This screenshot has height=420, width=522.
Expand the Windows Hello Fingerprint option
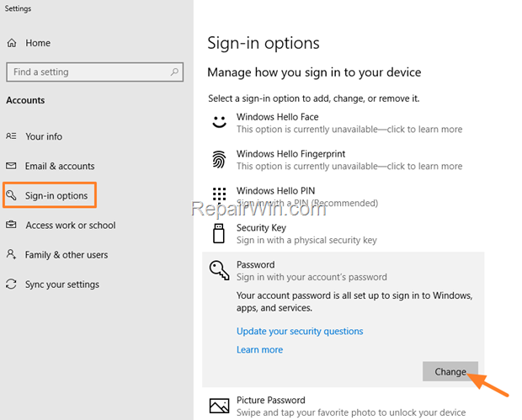tap(343, 159)
